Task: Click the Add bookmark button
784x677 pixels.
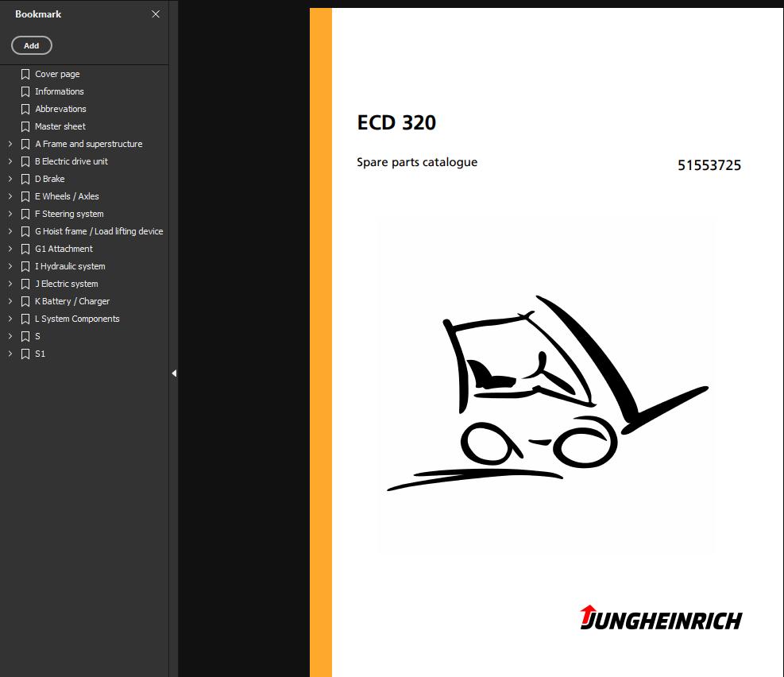Action: (32, 45)
